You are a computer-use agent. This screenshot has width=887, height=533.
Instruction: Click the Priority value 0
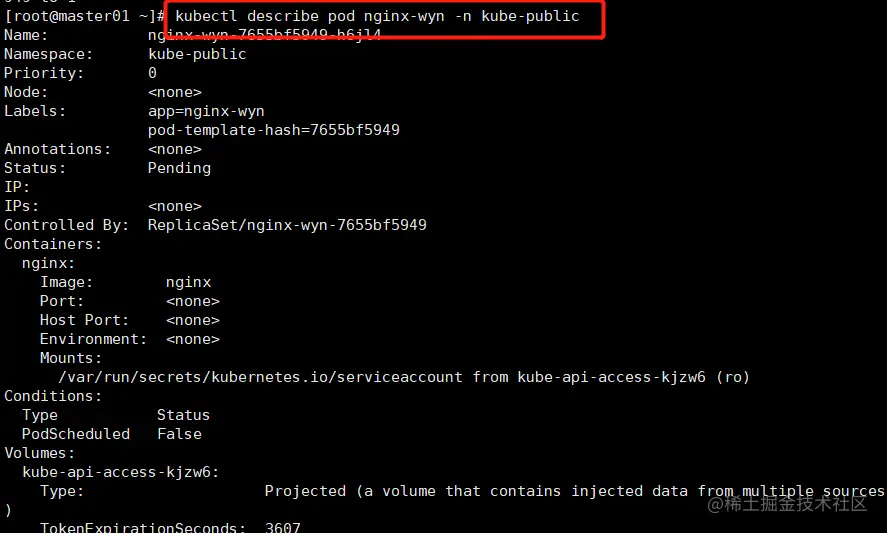point(152,73)
